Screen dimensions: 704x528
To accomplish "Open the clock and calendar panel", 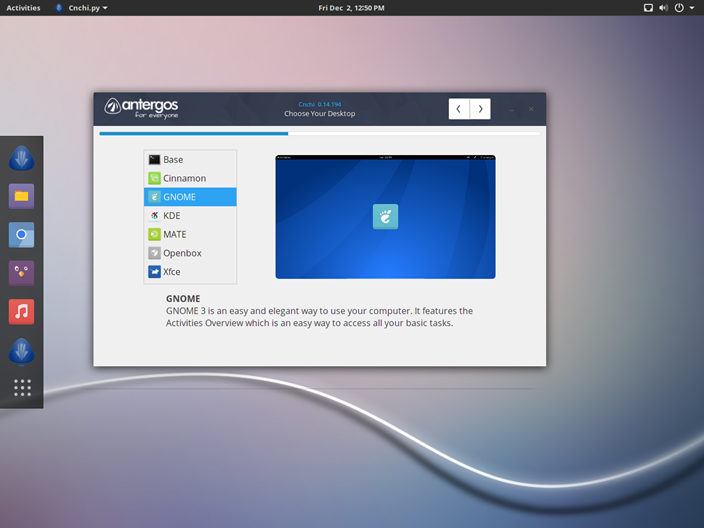I will 352,8.
